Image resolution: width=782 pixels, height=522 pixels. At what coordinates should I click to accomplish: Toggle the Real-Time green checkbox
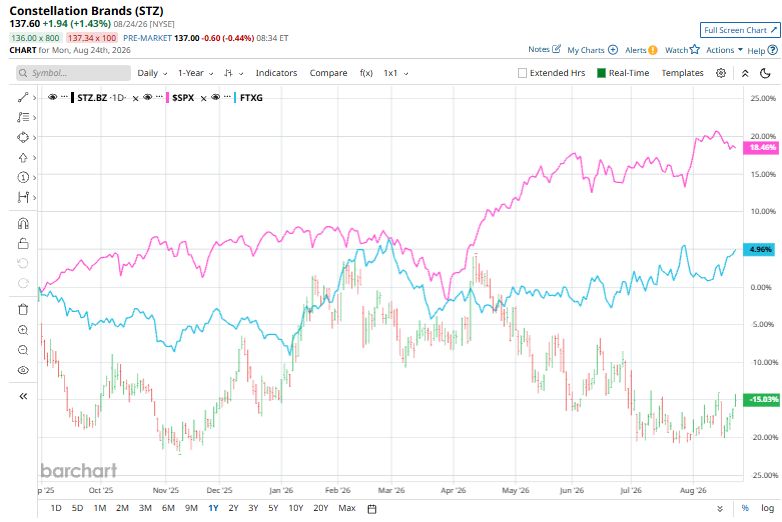pyautogui.click(x=601, y=73)
